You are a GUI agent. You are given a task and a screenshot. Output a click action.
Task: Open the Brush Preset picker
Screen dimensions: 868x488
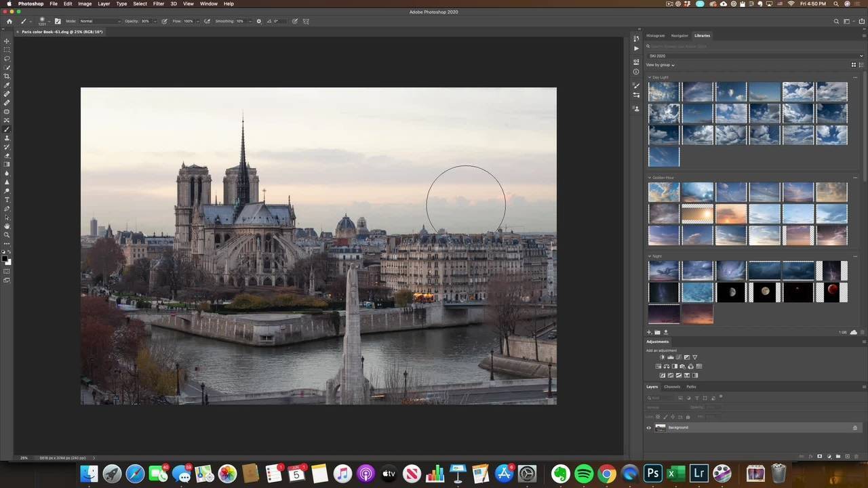tap(44, 21)
